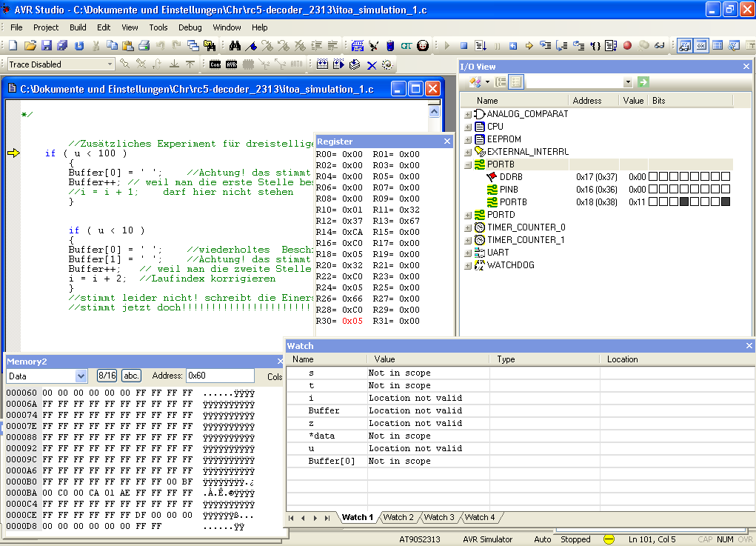
Task: Click the Step Over debug icon
Action: click(x=562, y=45)
